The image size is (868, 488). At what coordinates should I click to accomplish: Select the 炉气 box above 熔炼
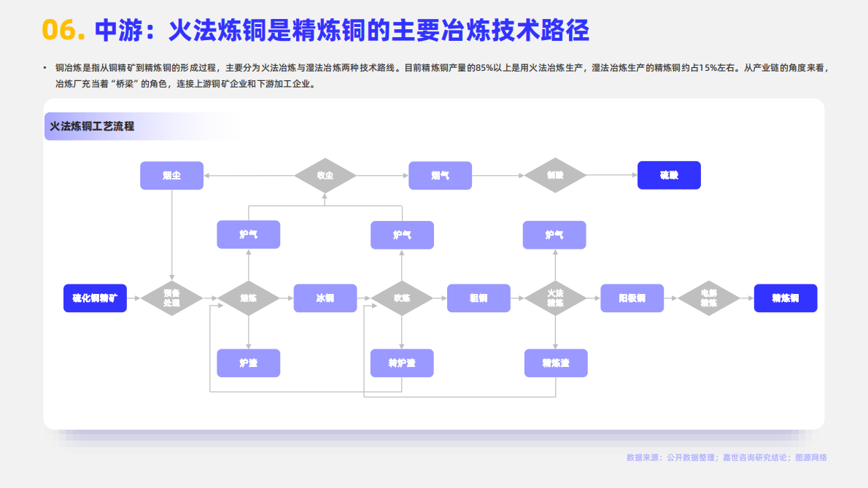249,235
